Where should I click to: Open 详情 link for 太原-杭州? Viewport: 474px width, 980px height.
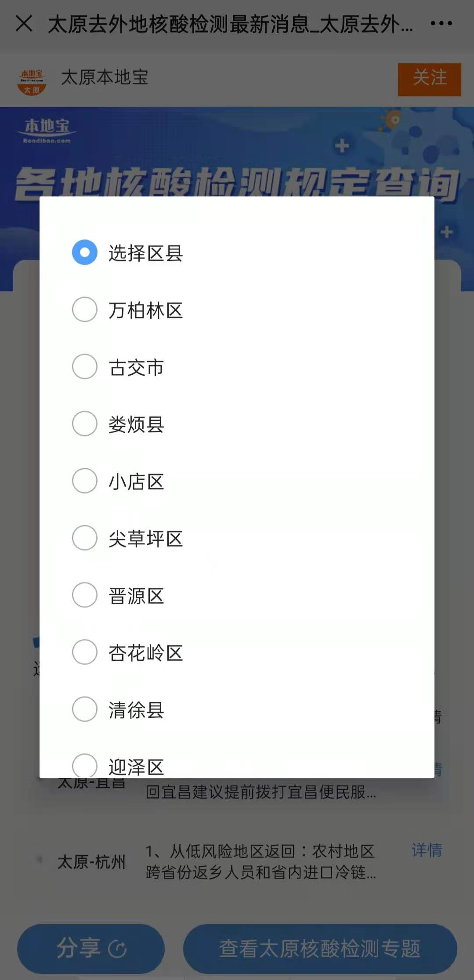[426, 850]
